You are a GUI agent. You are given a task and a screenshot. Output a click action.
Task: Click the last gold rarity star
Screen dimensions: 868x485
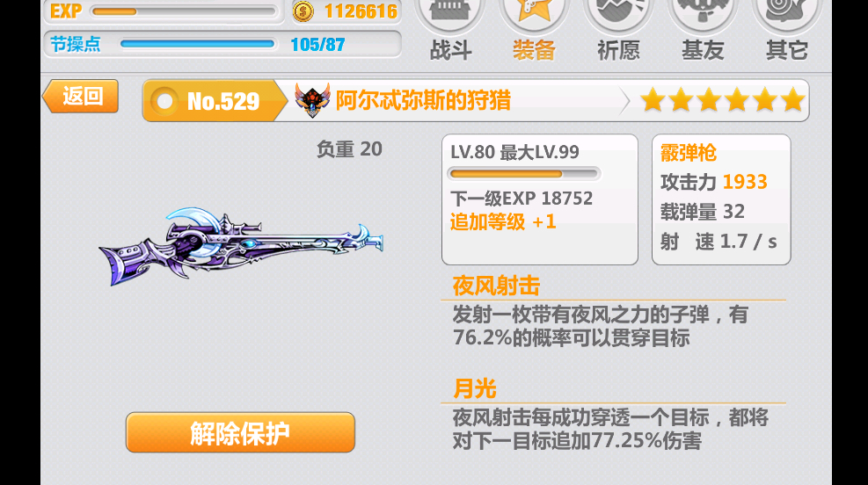[x=792, y=101]
